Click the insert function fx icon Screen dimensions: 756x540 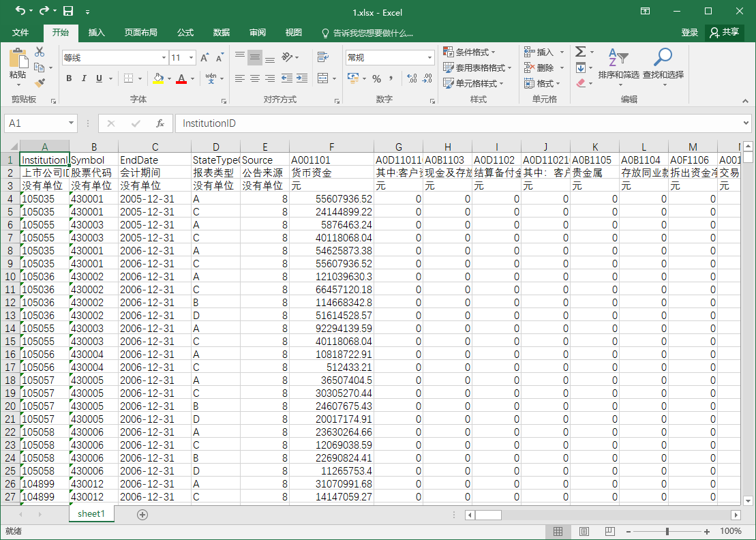160,123
